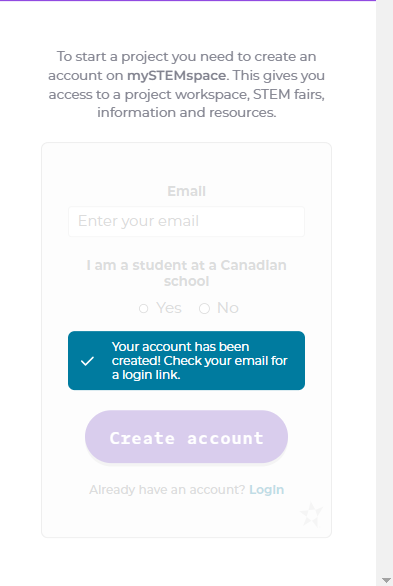Click the bold mySTEMspace text
Screen dimensions: 393x586
tap(177, 75)
